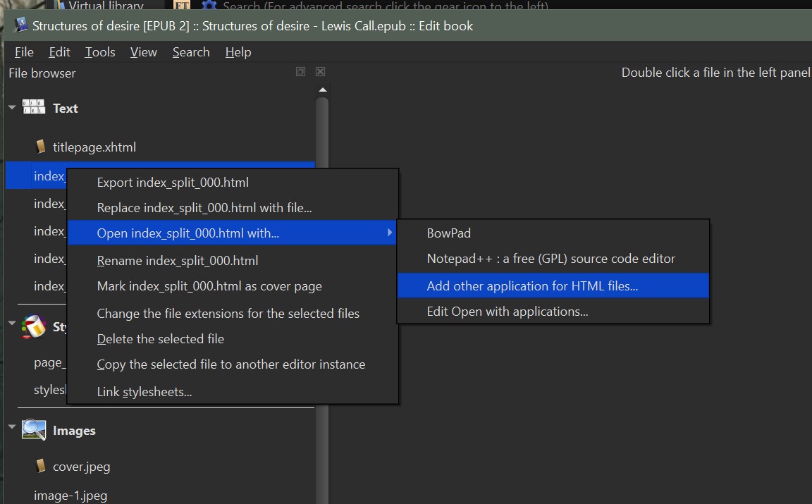Select Link stylesheets option
The image size is (812, 504).
144,392
